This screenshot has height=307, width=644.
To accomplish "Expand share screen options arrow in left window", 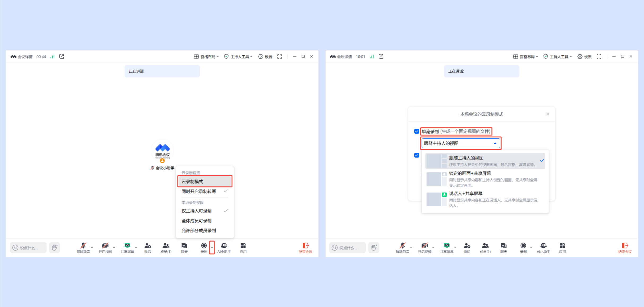I will (136, 247).
